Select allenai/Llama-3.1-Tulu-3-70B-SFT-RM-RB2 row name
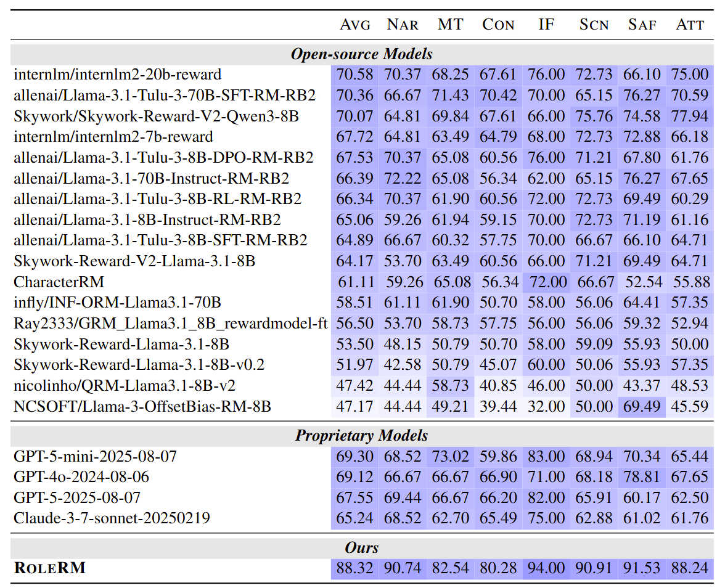This screenshot has height=588, width=725. click(x=165, y=95)
